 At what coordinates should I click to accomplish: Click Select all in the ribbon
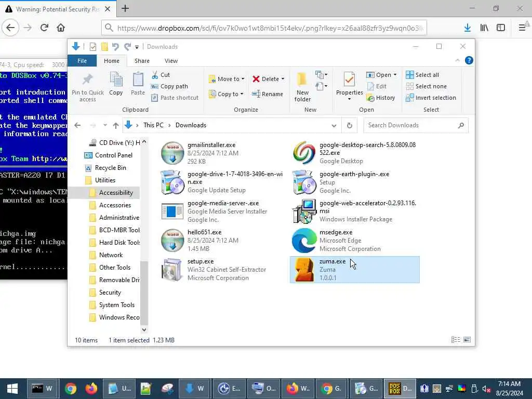[422, 75]
